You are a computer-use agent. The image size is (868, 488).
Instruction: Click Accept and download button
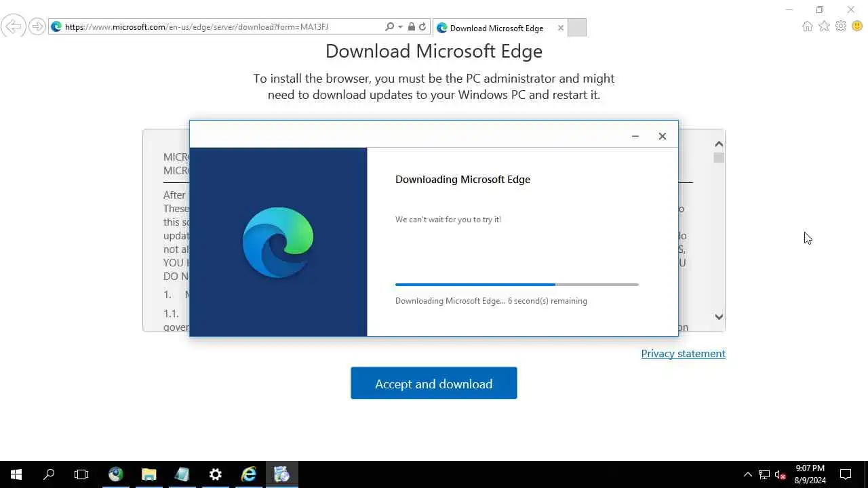coord(434,384)
